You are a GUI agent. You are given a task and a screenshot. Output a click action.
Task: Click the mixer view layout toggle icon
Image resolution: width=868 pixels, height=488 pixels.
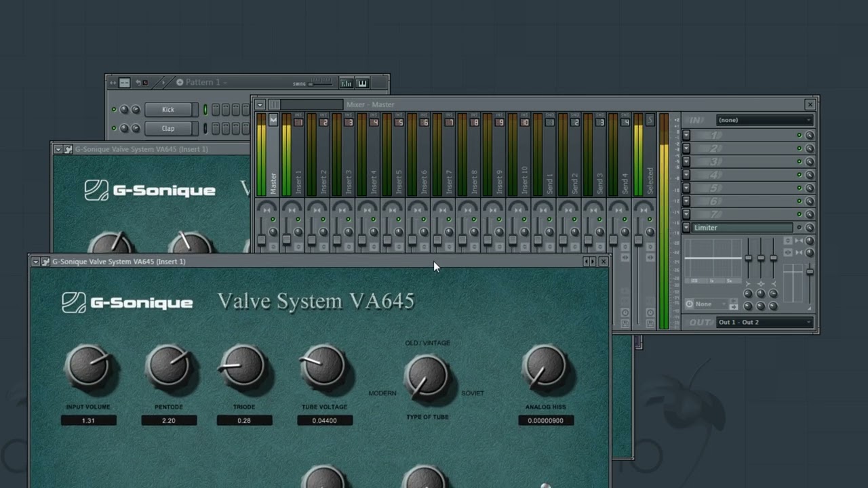click(x=274, y=104)
